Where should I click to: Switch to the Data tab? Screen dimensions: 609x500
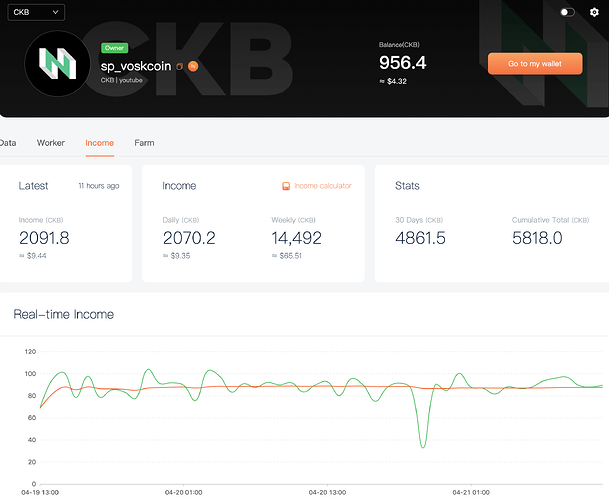click(x=8, y=143)
